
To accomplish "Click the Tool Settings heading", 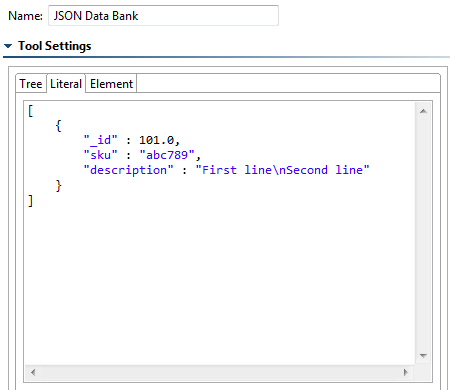I will point(55,46).
